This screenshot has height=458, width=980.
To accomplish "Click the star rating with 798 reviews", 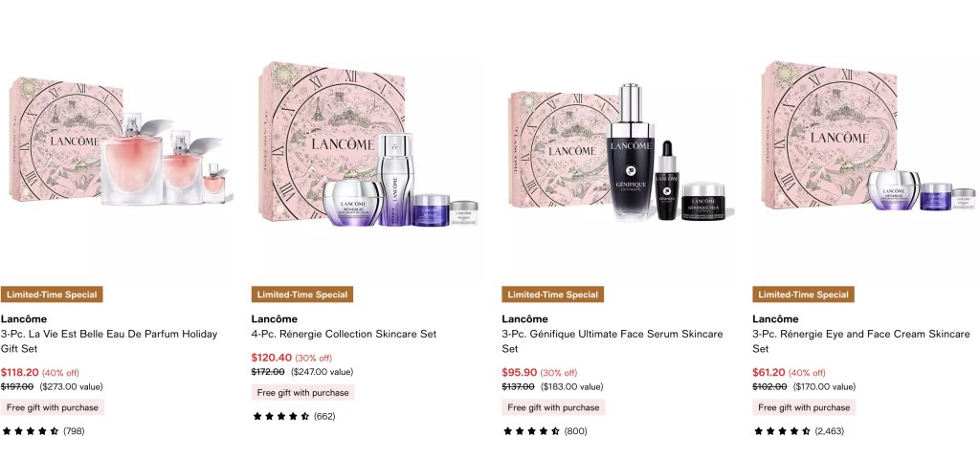I will click(x=42, y=431).
